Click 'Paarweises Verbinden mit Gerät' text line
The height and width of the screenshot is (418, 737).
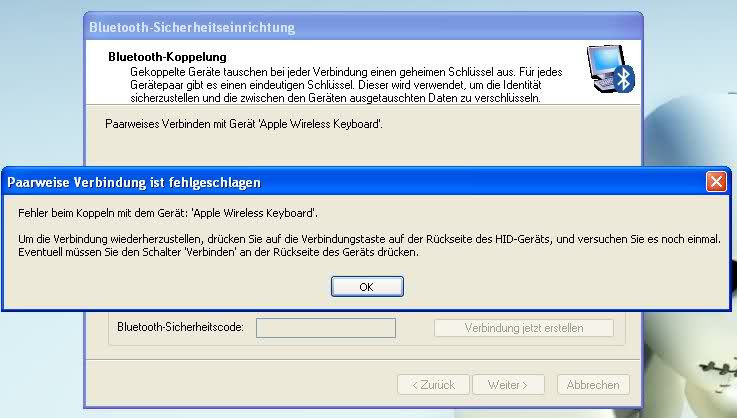[x=244, y=124]
